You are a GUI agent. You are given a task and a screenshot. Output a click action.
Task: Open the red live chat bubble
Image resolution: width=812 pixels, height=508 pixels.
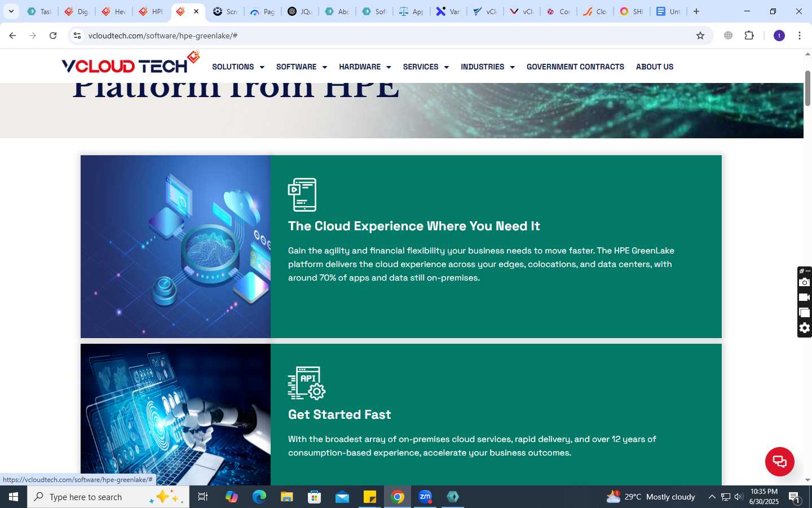pos(779,461)
